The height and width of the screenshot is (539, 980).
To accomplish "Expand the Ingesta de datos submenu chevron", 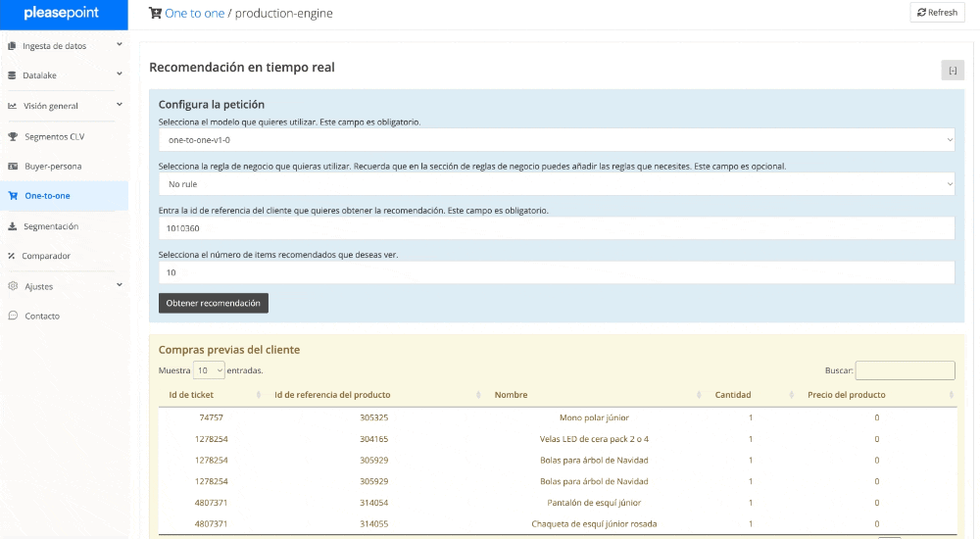I will (x=120, y=45).
